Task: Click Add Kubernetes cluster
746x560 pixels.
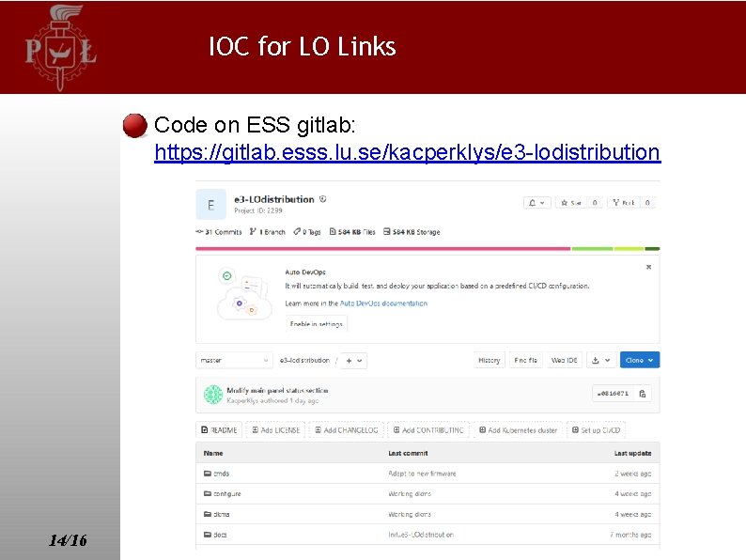Action: click(x=518, y=430)
